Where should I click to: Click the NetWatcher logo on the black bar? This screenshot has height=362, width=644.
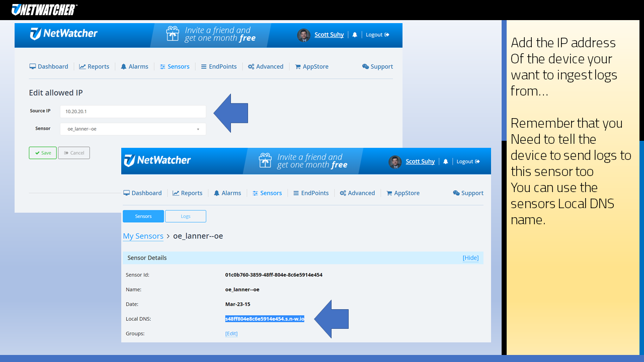43,9
